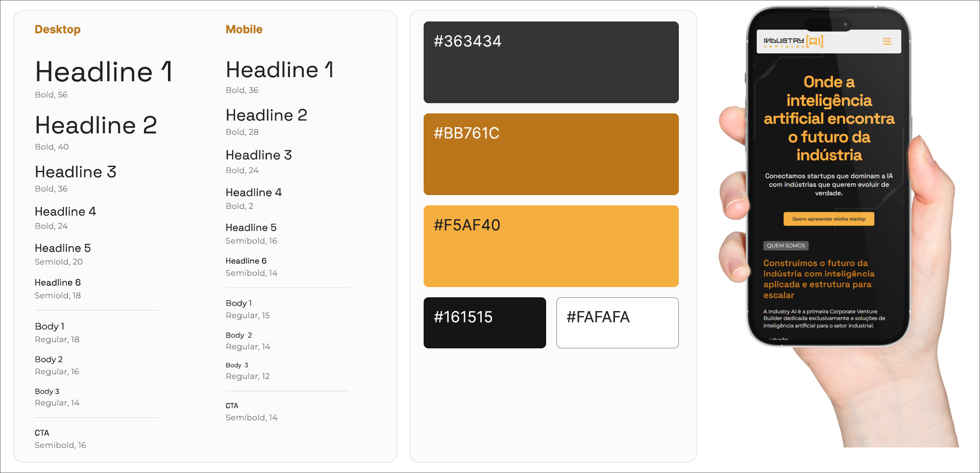Click the Desktop 'Body 1' text sample

point(50,326)
